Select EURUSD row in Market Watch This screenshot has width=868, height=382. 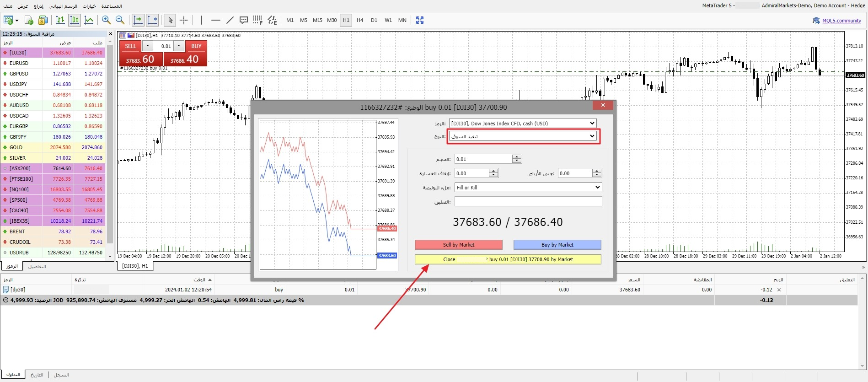(53, 63)
